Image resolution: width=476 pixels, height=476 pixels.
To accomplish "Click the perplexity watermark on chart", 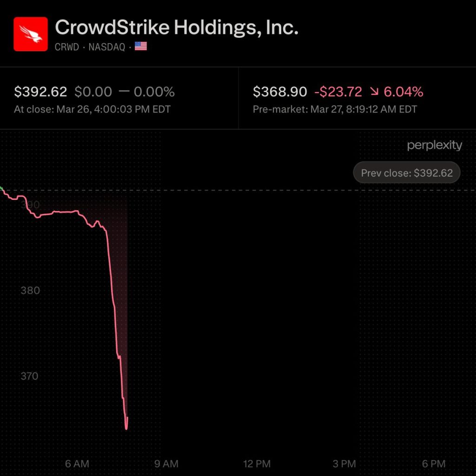I will 435,145.
